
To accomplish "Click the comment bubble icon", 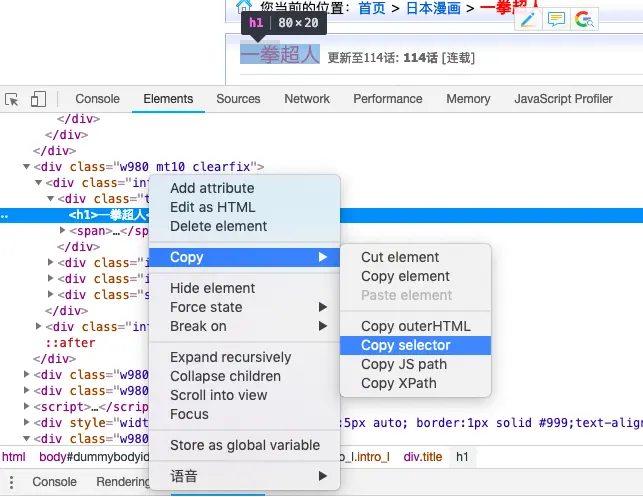I will coord(556,19).
